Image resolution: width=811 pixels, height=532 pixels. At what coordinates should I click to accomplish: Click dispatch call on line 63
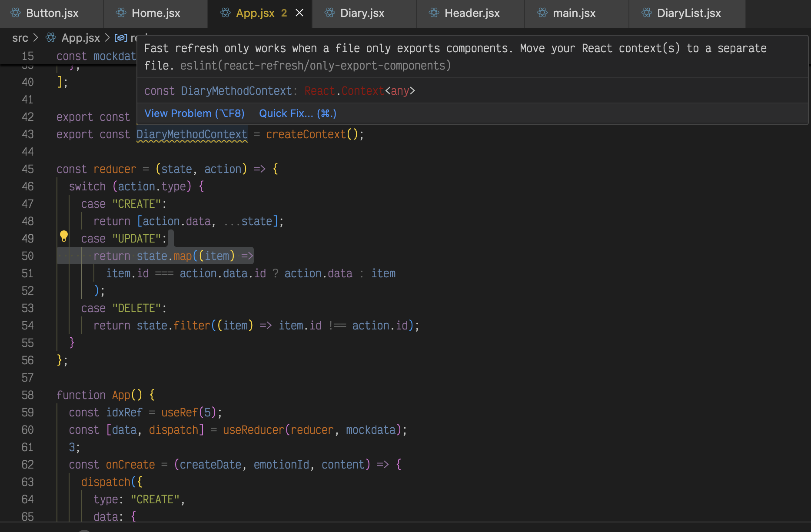coord(106,482)
